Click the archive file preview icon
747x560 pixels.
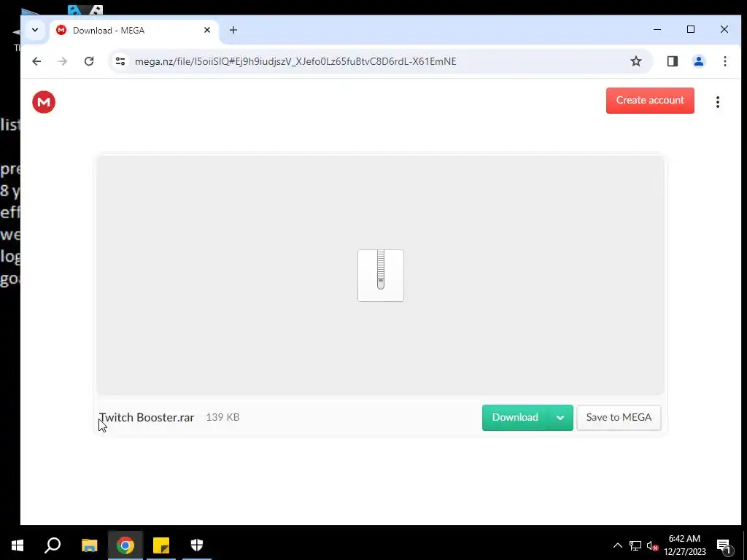381,275
